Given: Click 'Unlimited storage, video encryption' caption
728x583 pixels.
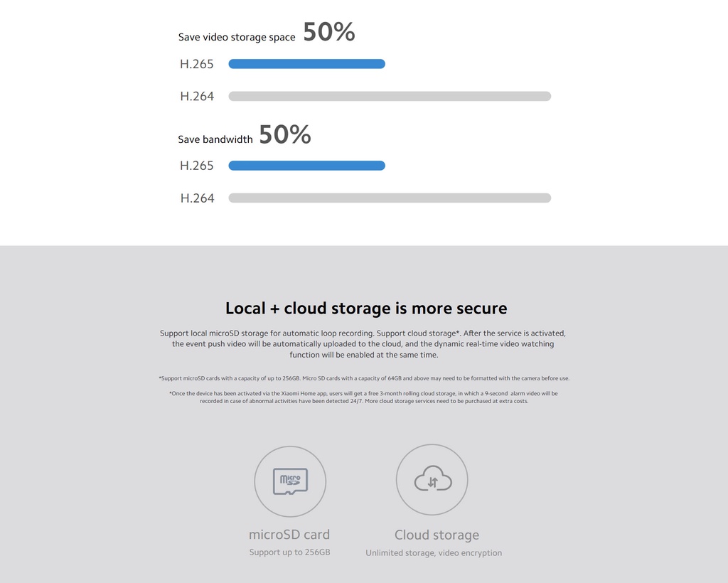Looking at the screenshot, I should (x=434, y=553).
